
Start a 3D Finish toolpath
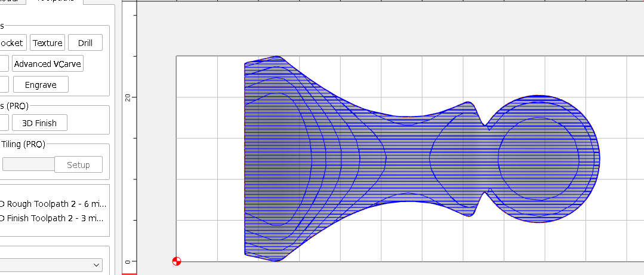coord(39,123)
